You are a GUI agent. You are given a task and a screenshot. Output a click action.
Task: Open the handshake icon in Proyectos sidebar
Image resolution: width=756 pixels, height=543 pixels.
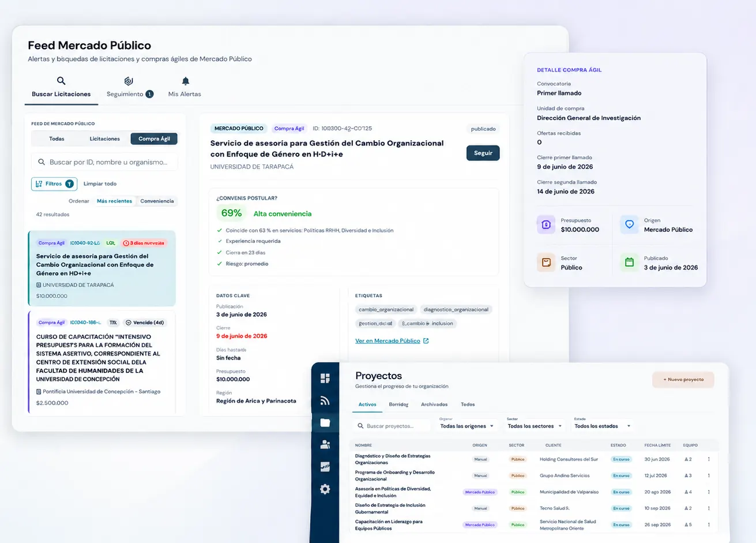(x=325, y=467)
